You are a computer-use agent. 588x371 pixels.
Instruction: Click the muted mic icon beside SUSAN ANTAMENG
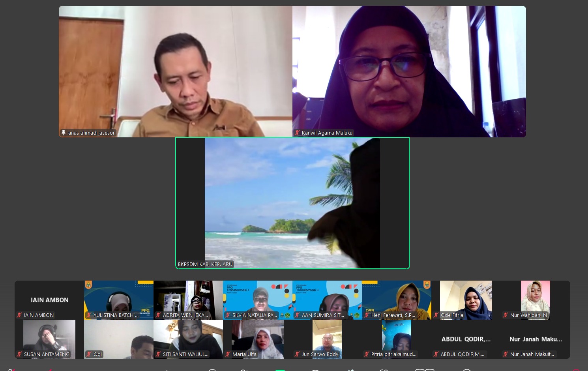click(19, 354)
